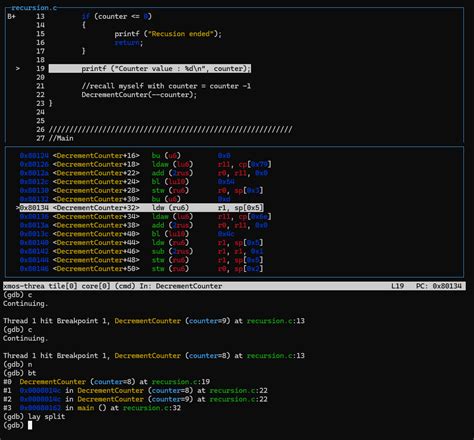Click the recursion.c:13 link after counter=9
The width and height of the screenshot is (474, 440).
(x=276, y=321)
